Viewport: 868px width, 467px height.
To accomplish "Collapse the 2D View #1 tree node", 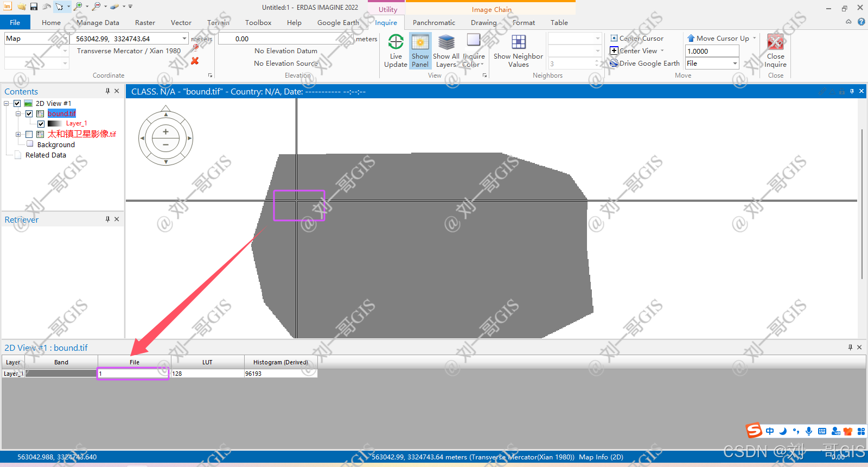I will (7, 103).
